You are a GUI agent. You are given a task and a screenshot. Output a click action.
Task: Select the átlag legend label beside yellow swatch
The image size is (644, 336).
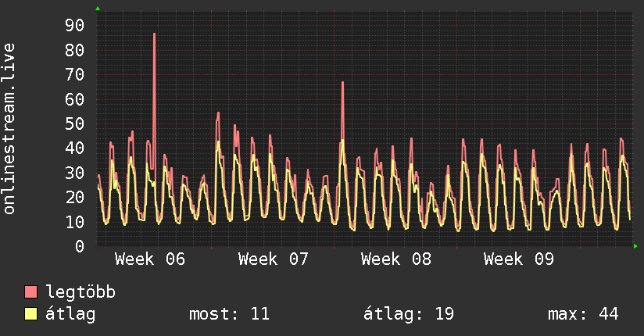click(70, 314)
